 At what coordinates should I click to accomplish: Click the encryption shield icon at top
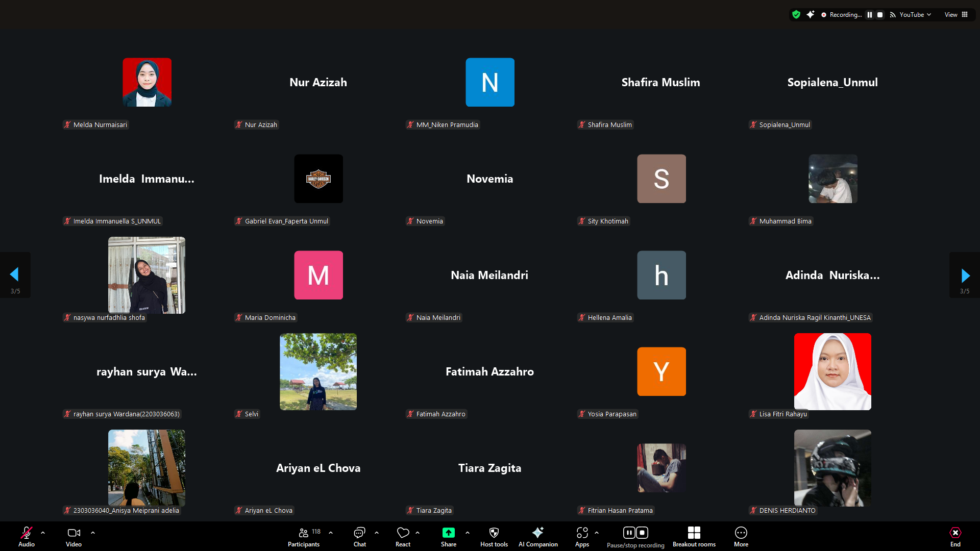[x=796, y=15]
